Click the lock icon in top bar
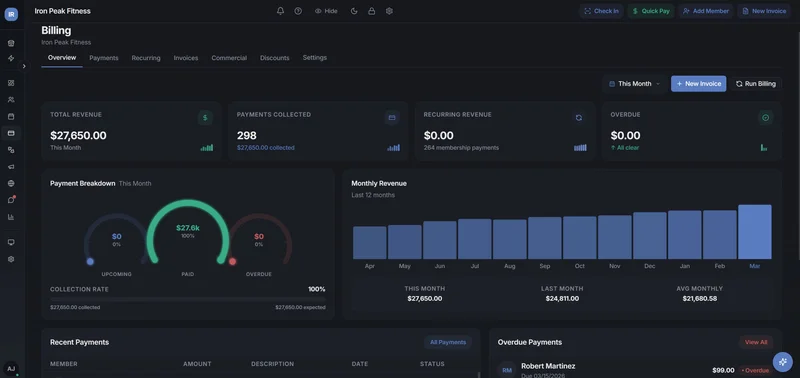800x378 pixels. click(371, 11)
